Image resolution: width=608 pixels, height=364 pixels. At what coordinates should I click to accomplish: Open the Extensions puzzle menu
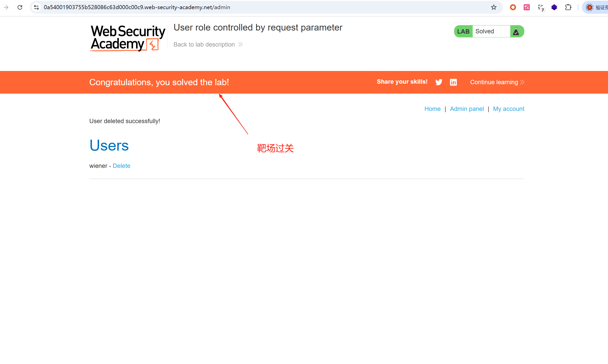coord(568,7)
